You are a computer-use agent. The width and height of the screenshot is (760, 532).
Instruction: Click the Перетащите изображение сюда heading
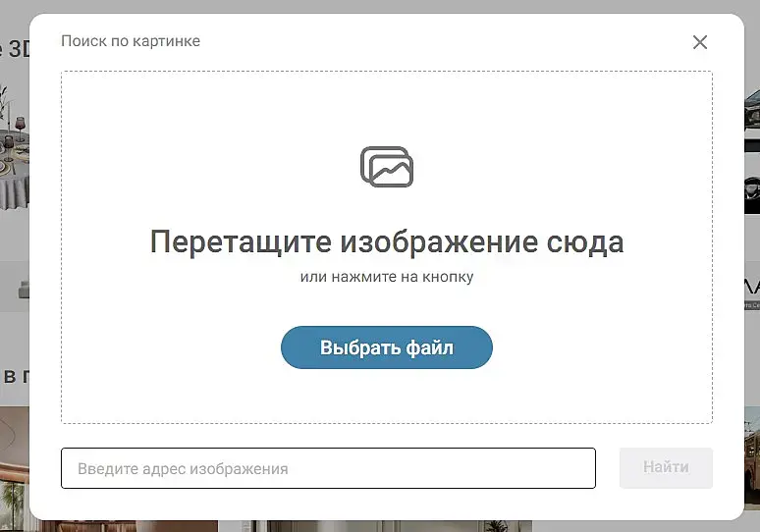(387, 241)
